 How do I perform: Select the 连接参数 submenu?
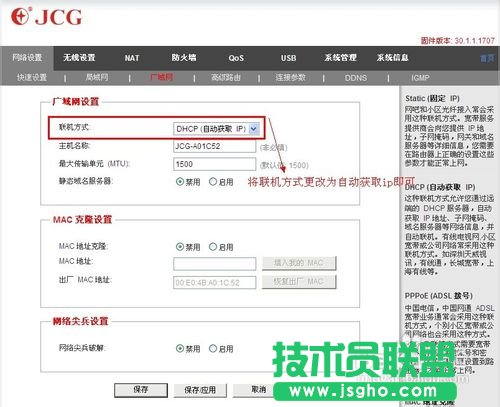coord(290,78)
